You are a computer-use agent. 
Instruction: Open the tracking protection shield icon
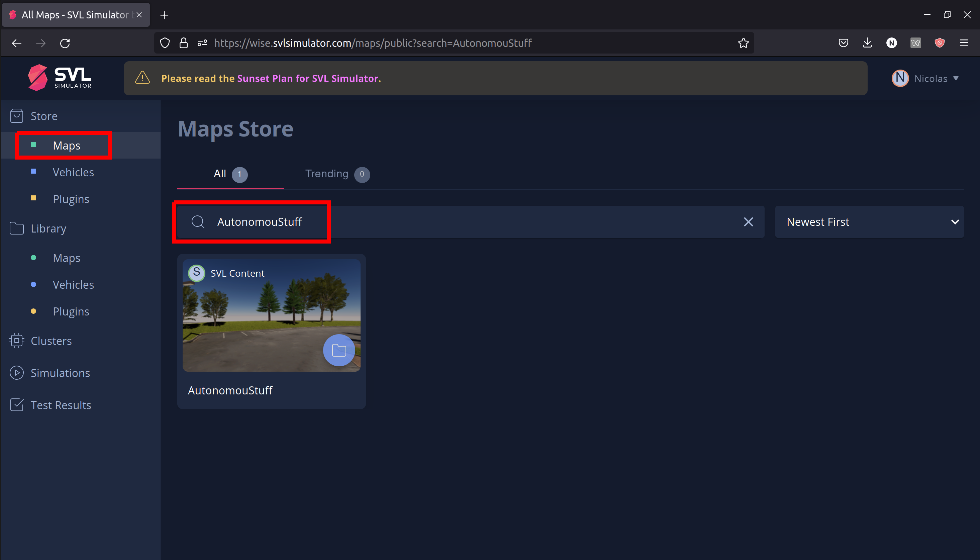[x=165, y=43]
